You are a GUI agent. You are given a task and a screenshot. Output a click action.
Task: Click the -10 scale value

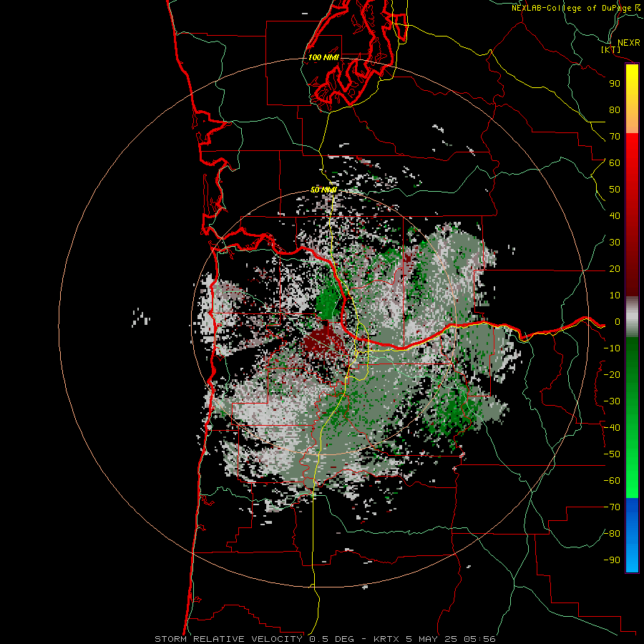pyautogui.click(x=612, y=348)
